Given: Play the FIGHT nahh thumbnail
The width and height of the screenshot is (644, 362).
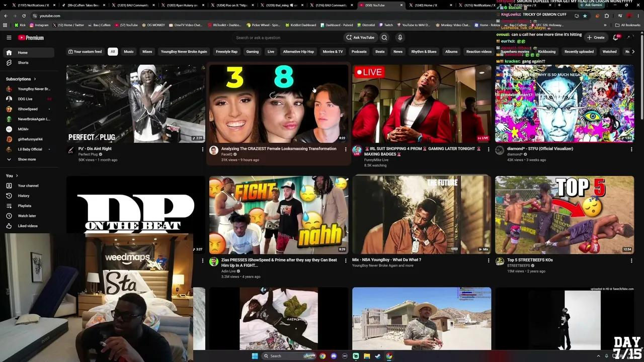Looking at the screenshot, I should pyautogui.click(x=279, y=215).
